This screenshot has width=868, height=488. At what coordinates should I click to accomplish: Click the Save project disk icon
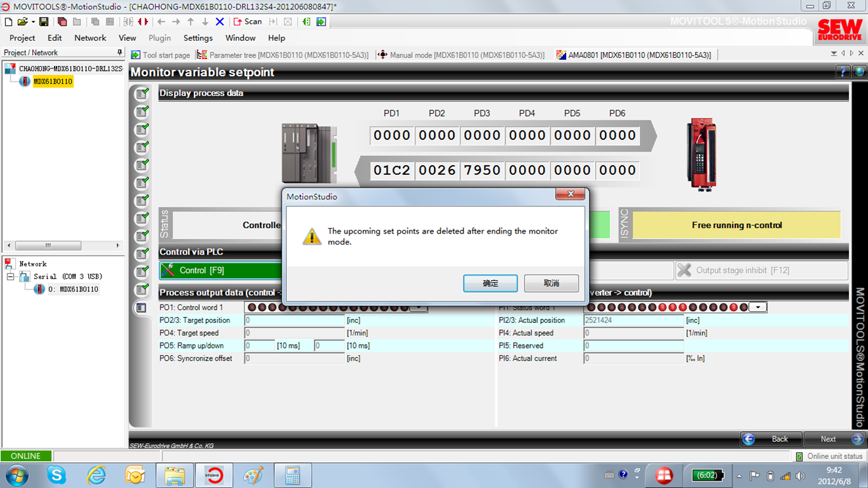44,22
